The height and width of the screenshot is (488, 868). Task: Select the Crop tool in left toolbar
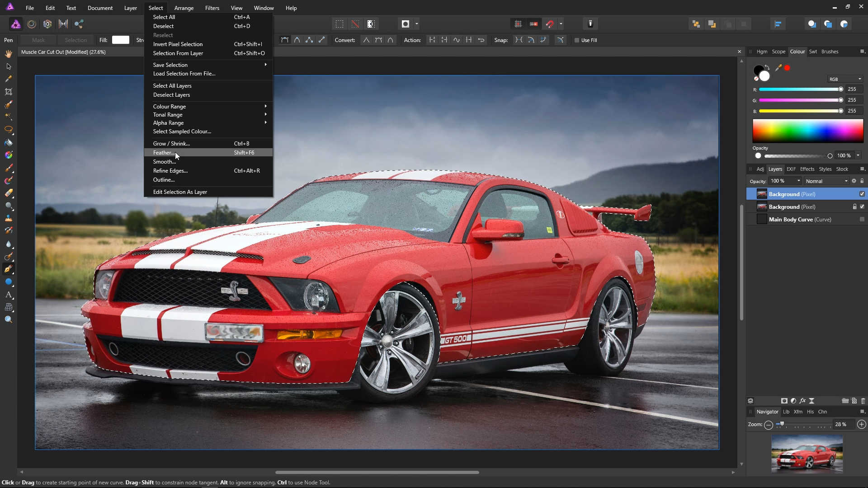9,92
